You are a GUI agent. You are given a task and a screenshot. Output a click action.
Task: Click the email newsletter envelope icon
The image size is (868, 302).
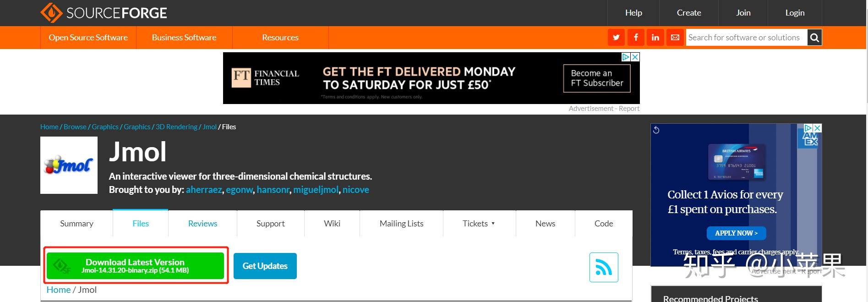(675, 38)
